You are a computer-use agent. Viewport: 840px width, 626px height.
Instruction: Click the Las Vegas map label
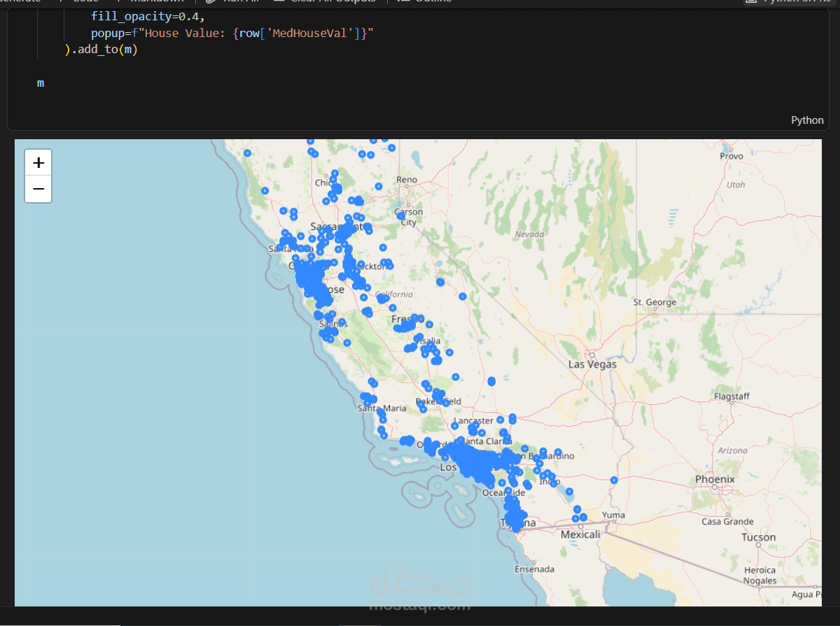click(592, 364)
